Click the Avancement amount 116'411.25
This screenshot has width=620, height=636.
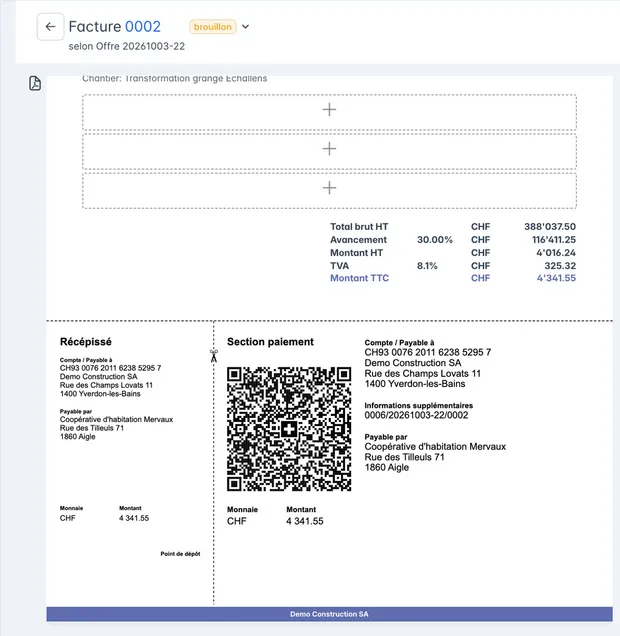point(553,240)
